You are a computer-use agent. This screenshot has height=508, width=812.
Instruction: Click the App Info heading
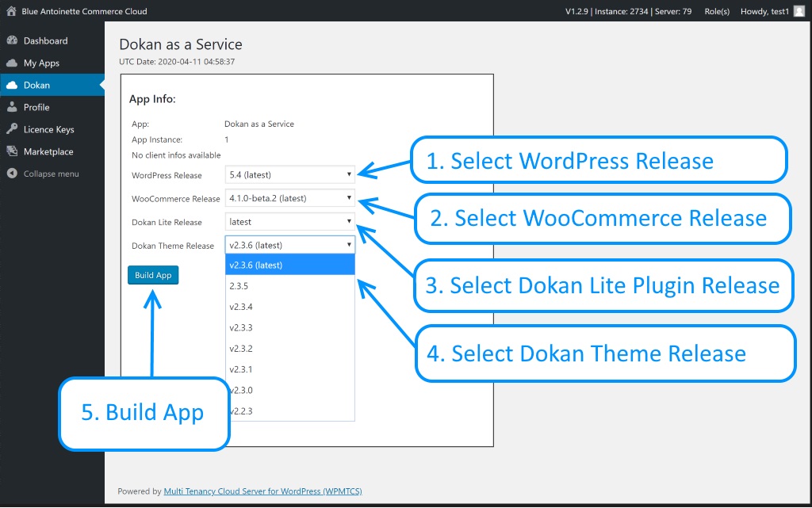click(152, 99)
